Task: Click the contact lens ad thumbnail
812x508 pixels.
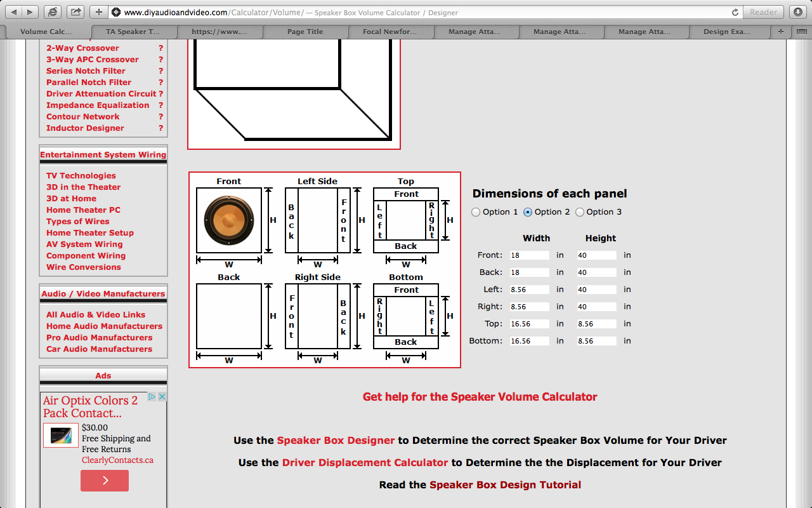Action: 61,436
